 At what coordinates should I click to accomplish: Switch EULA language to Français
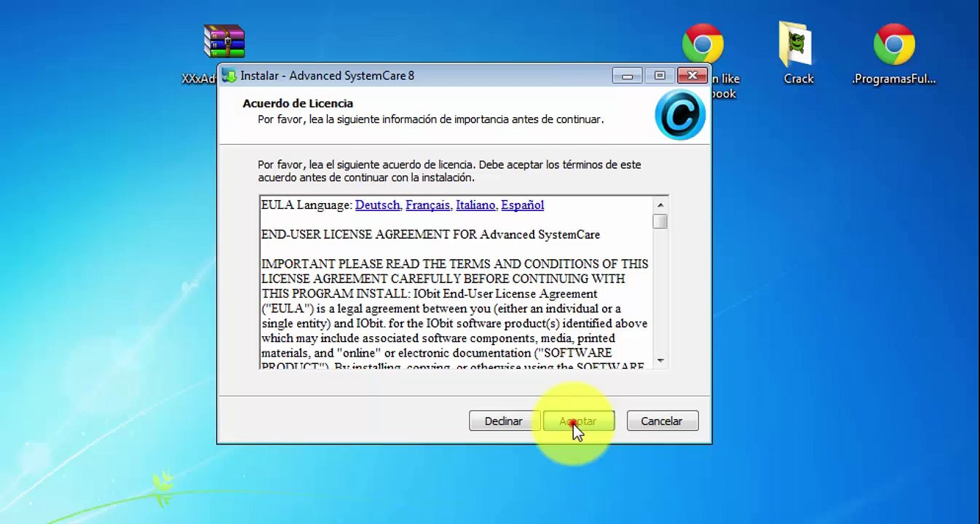pos(427,205)
